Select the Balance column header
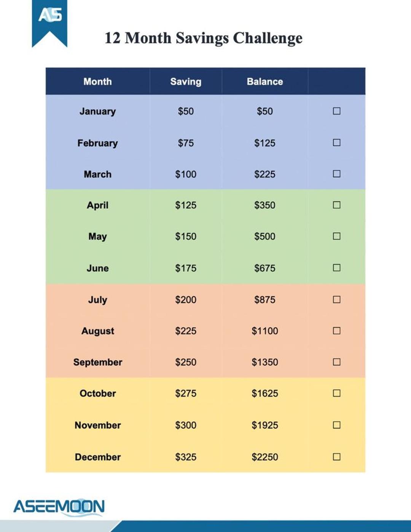411x532 pixels. pos(265,81)
